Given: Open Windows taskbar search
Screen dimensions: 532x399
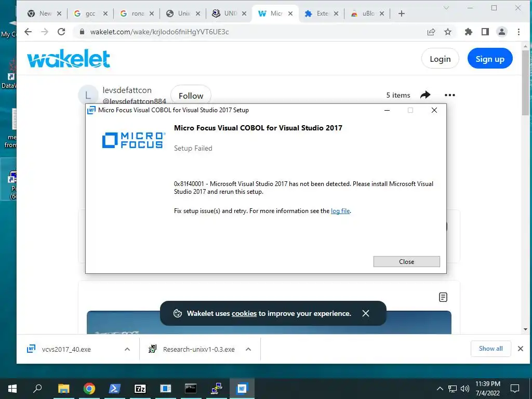Looking at the screenshot, I should tap(37, 389).
